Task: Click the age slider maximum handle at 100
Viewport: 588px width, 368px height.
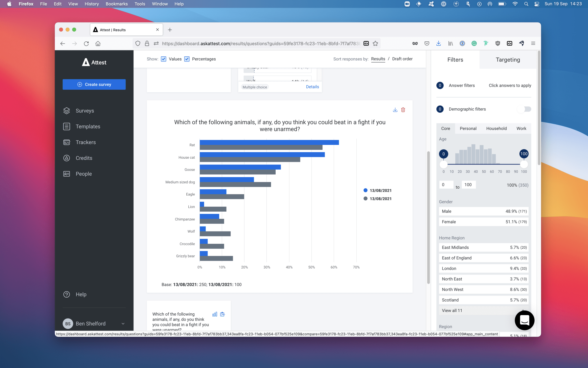Action: point(524,164)
